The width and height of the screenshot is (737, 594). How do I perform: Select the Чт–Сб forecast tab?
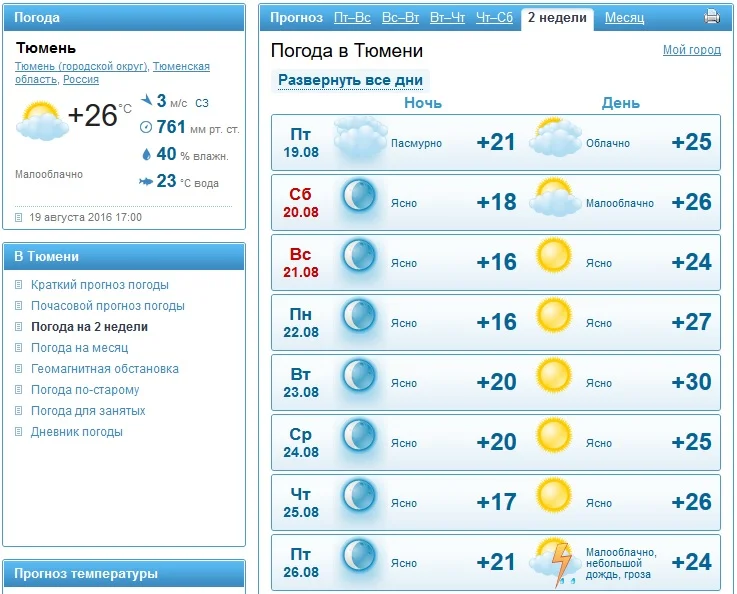494,18
